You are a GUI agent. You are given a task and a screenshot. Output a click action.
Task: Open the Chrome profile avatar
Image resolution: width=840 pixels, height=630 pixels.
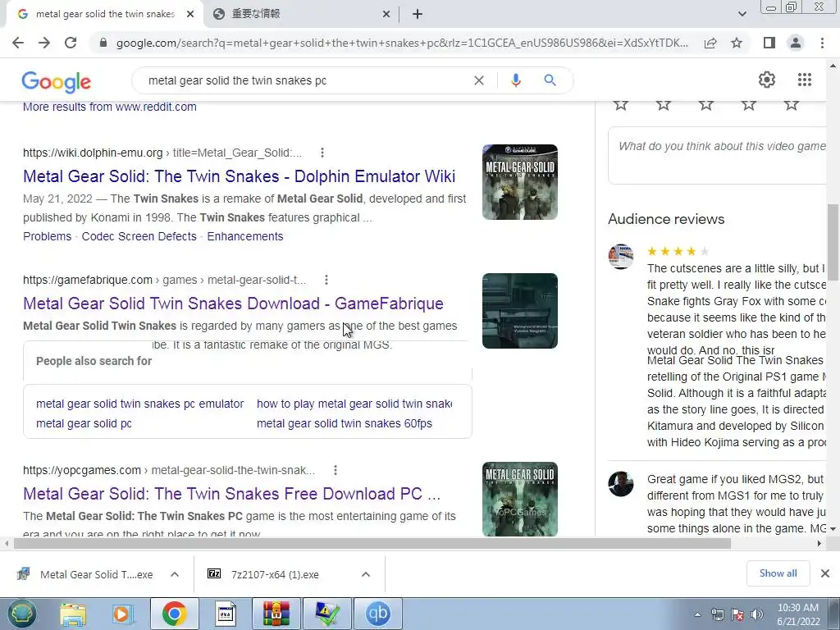point(796,43)
